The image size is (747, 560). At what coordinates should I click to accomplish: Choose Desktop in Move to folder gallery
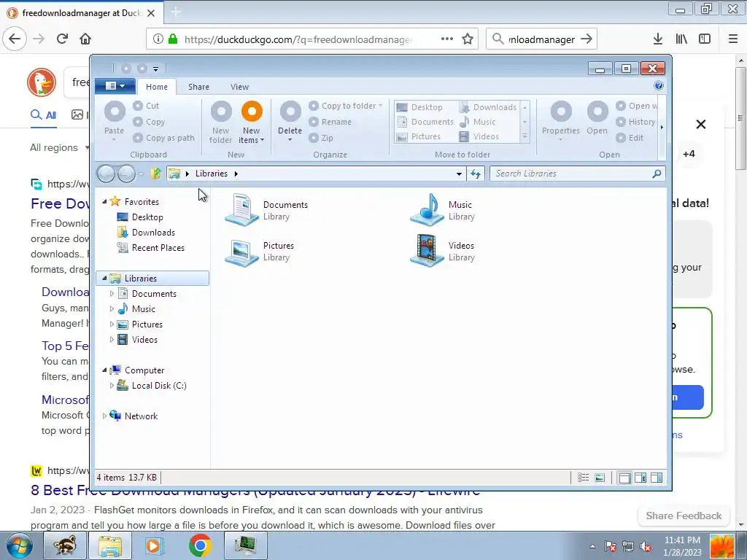point(419,107)
